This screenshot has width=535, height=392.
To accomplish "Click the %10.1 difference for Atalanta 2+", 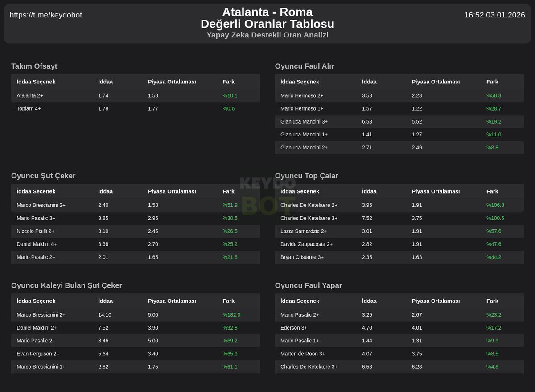I will pyautogui.click(x=230, y=95).
